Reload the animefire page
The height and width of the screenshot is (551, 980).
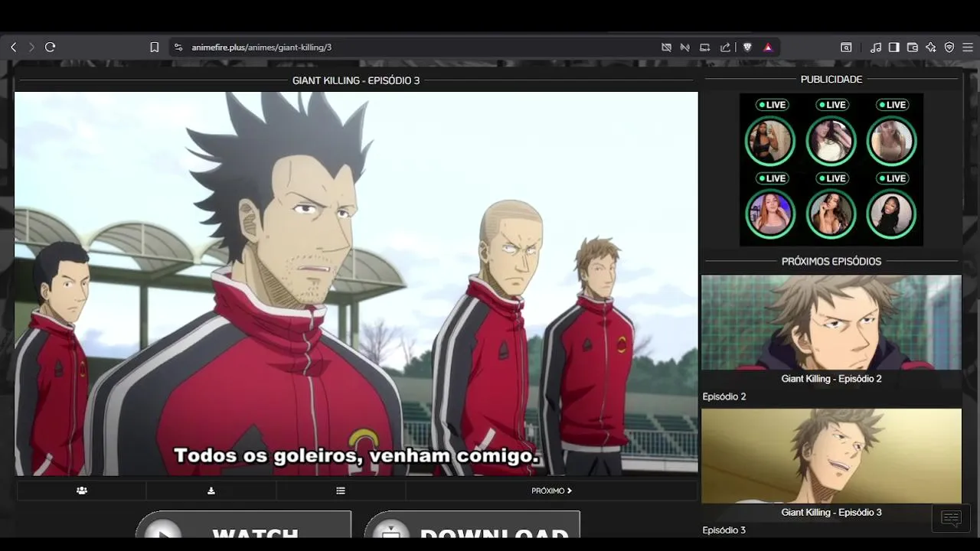click(x=51, y=47)
